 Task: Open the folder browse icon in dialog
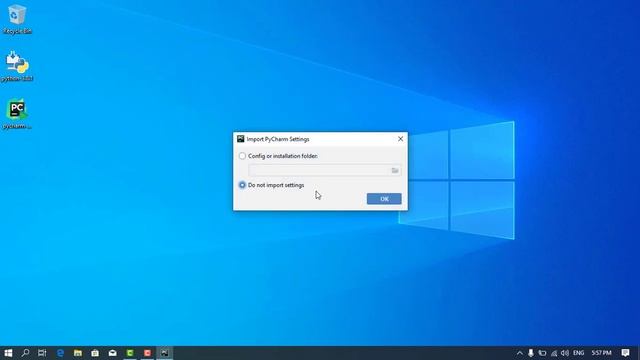click(x=395, y=170)
